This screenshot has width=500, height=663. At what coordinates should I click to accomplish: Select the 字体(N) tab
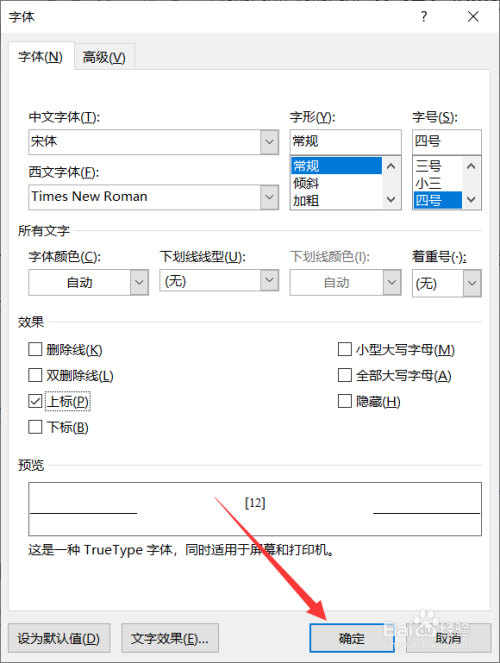coord(41,57)
